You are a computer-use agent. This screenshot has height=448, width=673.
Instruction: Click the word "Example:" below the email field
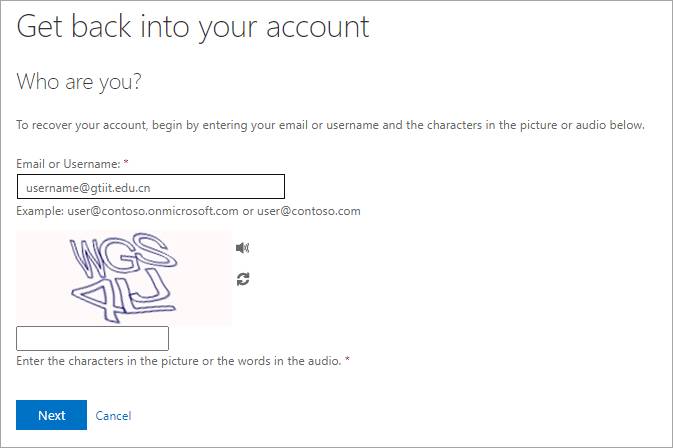click(40, 211)
